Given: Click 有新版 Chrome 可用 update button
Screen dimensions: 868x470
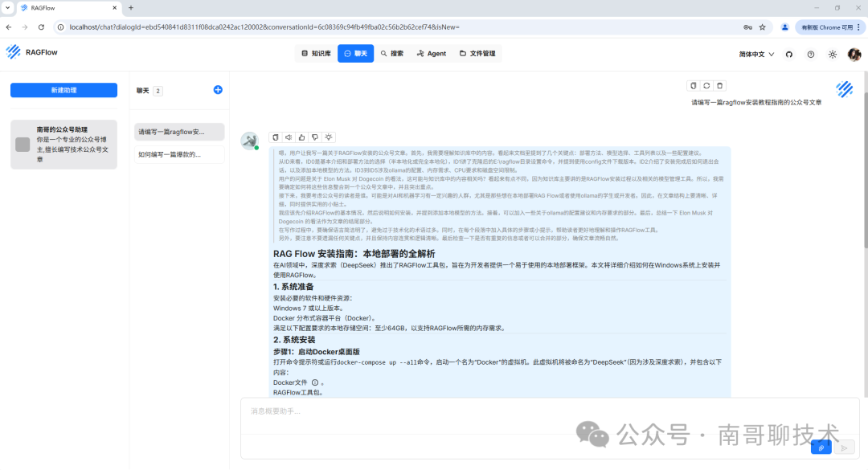Looking at the screenshot, I should click(x=829, y=27).
